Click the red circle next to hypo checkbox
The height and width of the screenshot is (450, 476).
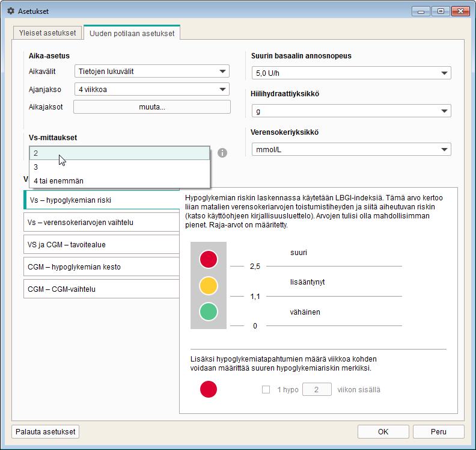(x=209, y=389)
